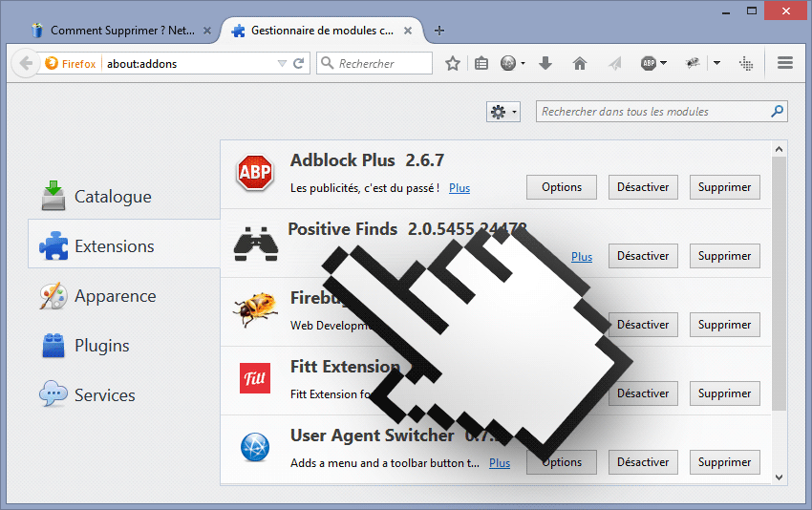This screenshot has height=510, width=812.
Task: Focus the Rechercher dans tous les modules field
Action: click(661, 112)
